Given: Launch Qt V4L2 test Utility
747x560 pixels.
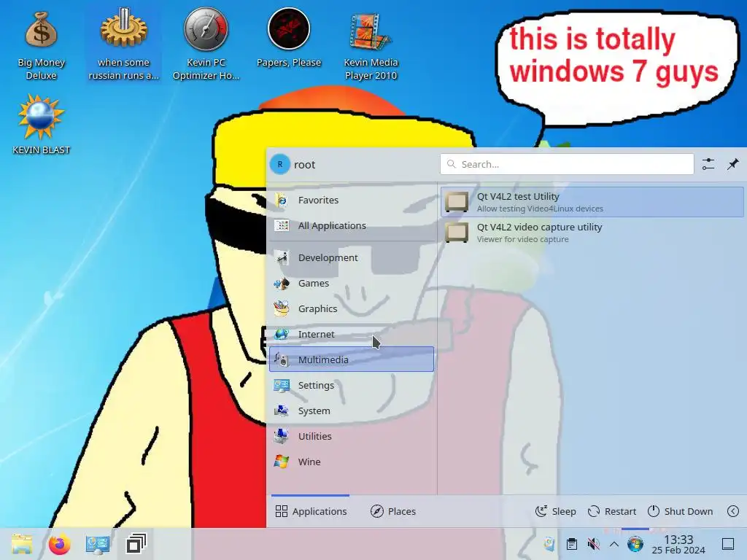Looking at the screenshot, I should pyautogui.click(x=592, y=202).
